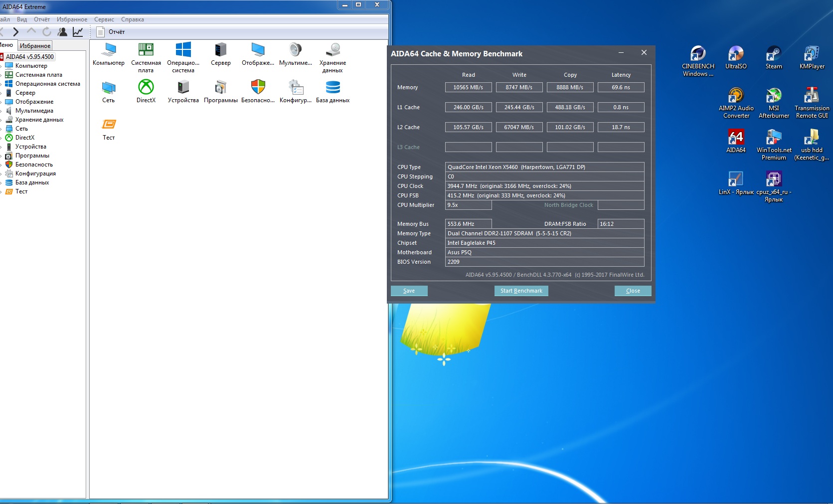Select Тест in the sidebar tree
Viewport: 833px width, 504px height.
pos(21,191)
